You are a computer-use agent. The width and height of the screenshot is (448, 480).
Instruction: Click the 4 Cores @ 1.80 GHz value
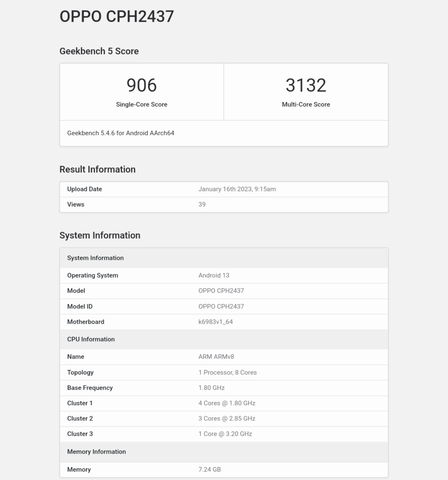coord(227,403)
